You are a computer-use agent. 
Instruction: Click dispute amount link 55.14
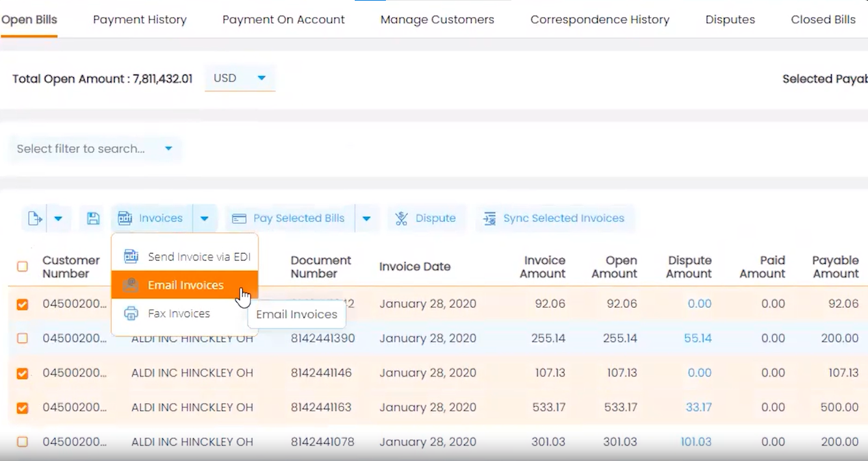(698, 338)
